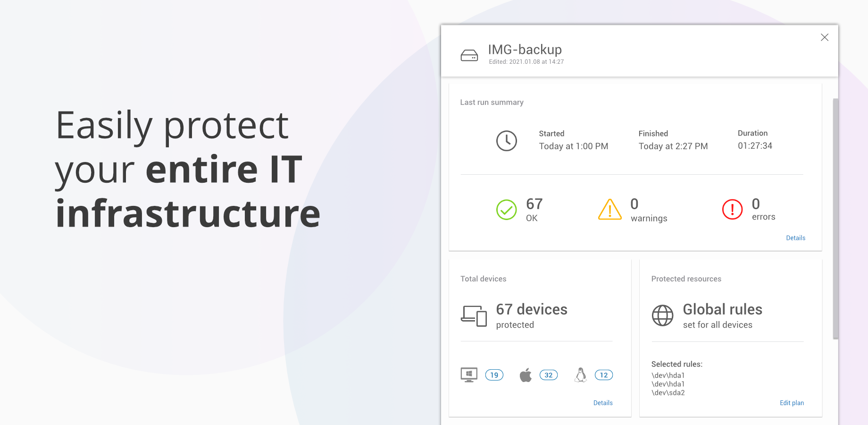868x425 pixels.
Task: Click the Apple device count badge 32
Action: pyautogui.click(x=548, y=375)
